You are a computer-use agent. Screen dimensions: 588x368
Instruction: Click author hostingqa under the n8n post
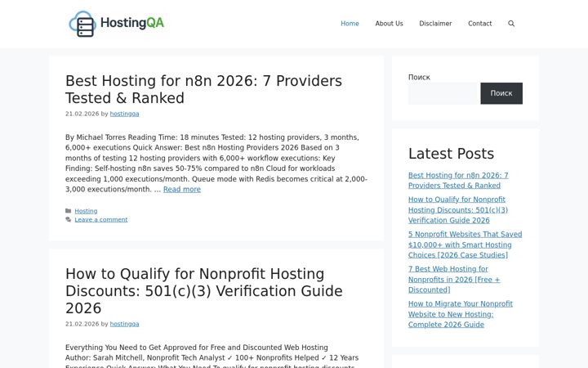point(124,114)
